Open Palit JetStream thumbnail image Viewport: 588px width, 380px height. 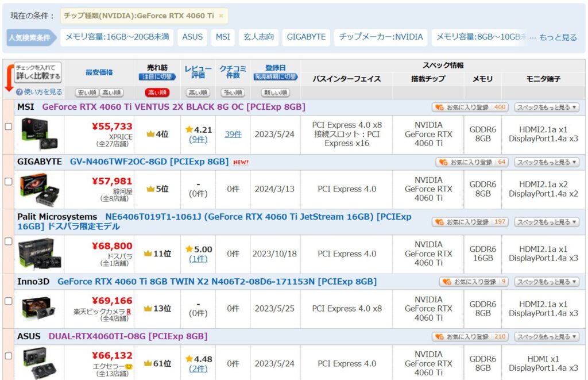[40, 254]
